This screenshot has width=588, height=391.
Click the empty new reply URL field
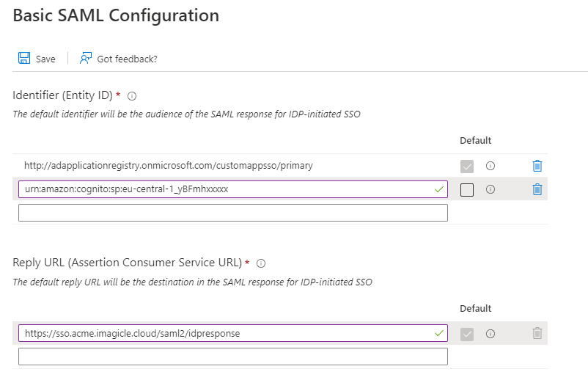tap(232, 357)
